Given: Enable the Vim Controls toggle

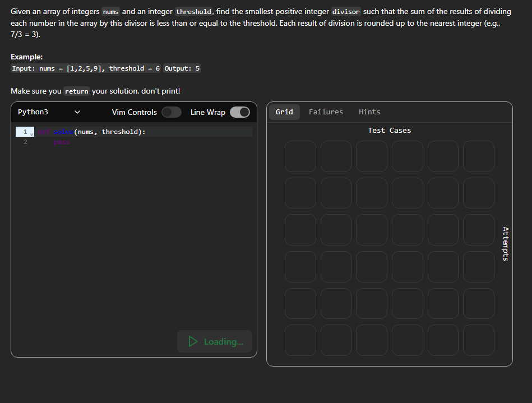Looking at the screenshot, I should point(172,112).
